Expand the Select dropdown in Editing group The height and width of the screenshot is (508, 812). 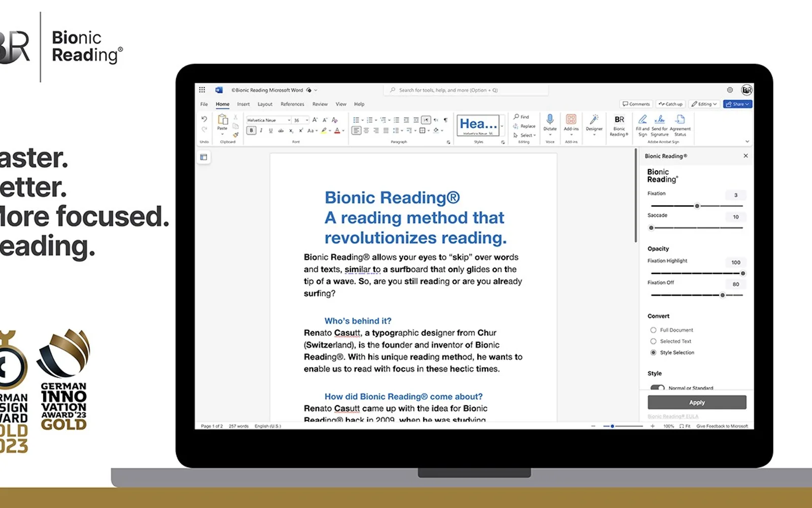tap(525, 135)
